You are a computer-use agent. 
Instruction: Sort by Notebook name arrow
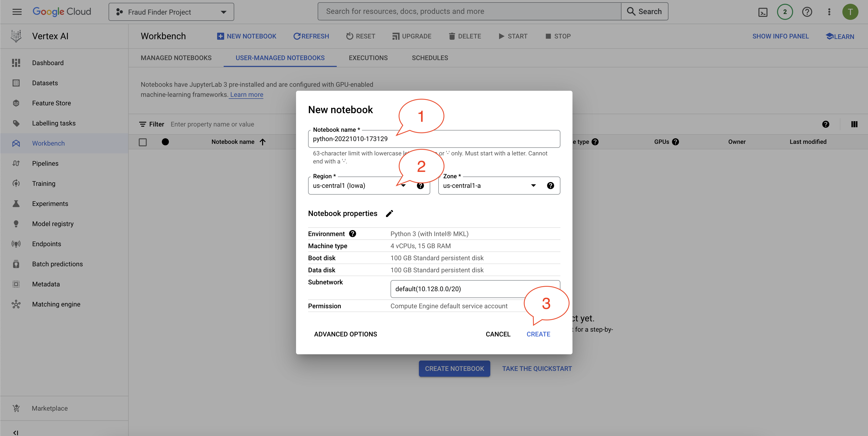[263, 142]
